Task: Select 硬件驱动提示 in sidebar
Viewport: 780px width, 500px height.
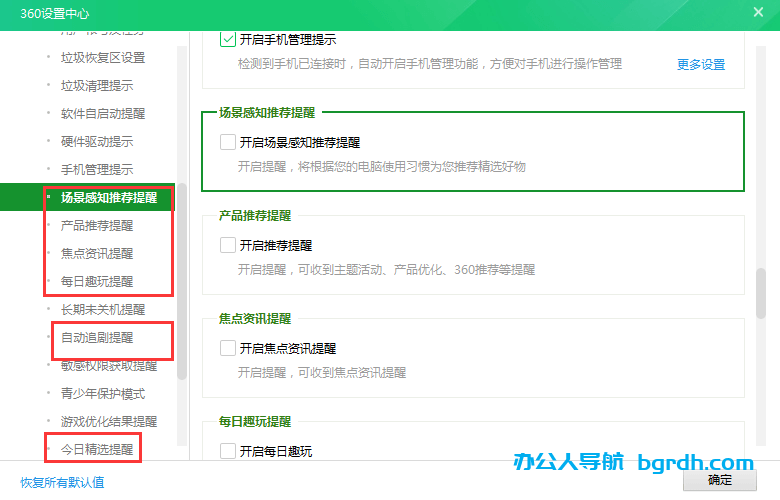Action: (97, 141)
